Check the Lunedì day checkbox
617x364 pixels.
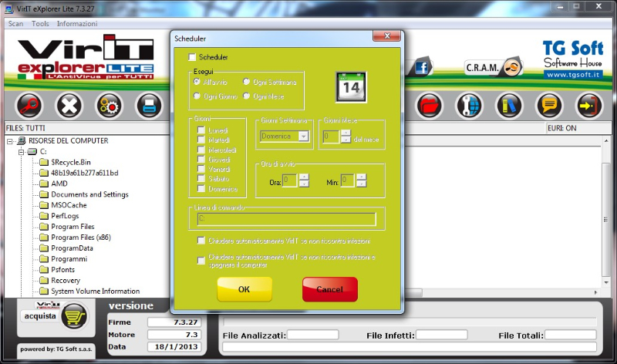tap(201, 132)
